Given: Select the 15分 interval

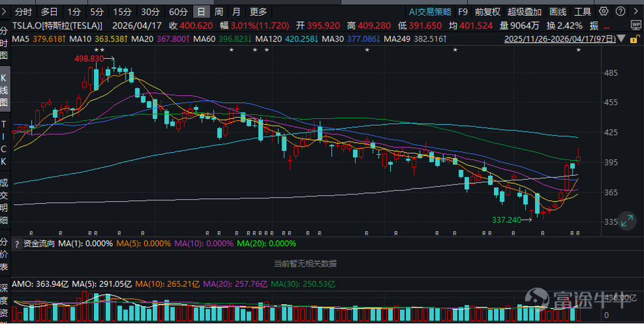Looking at the screenshot, I should (x=122, y=12).
